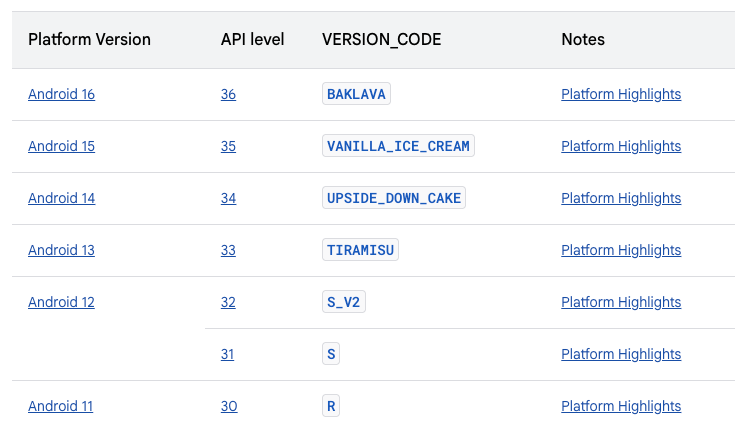
Task: Open Platform Highlights for Android 13
Action: pyautogui.click(x=621, y=250)
